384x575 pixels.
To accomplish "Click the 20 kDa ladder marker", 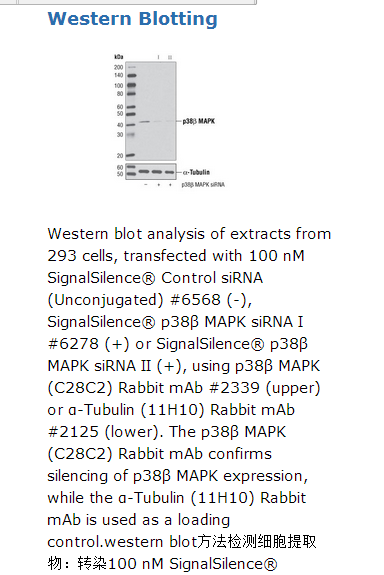I will [120, 156].
